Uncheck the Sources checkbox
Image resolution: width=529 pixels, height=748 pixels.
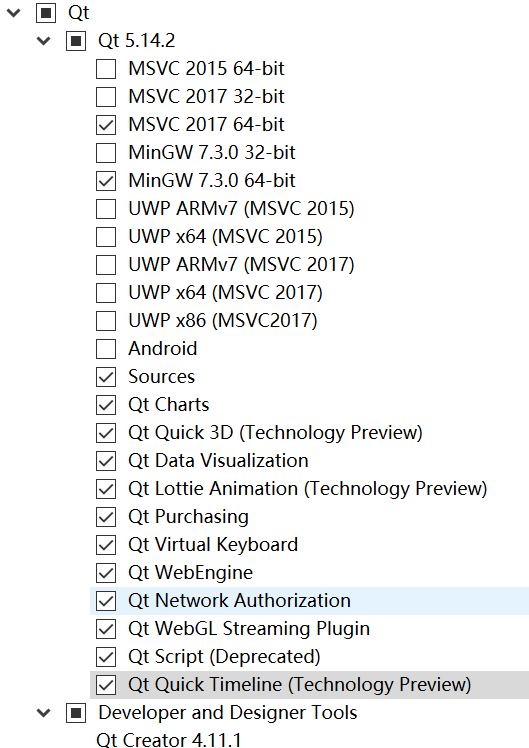(x=106, y=377)
